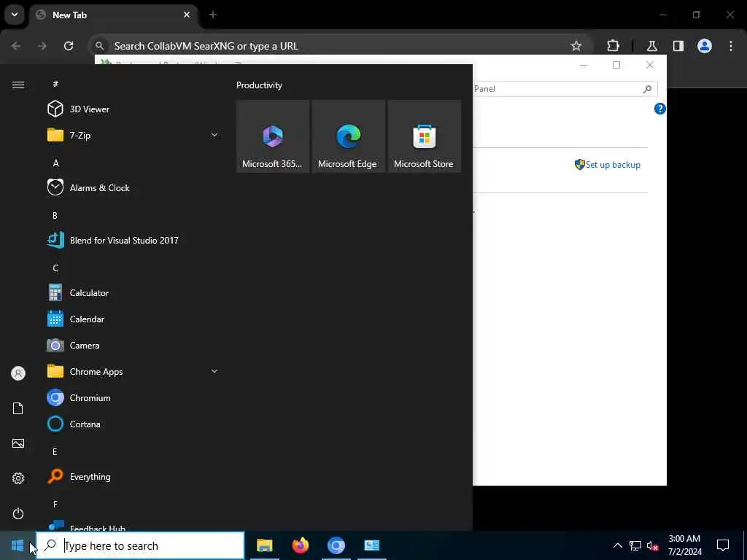Image resolution: width=747 pixels, height=560 pixels.
Task: Jump to letter A section header
Action: click(55, 163)
